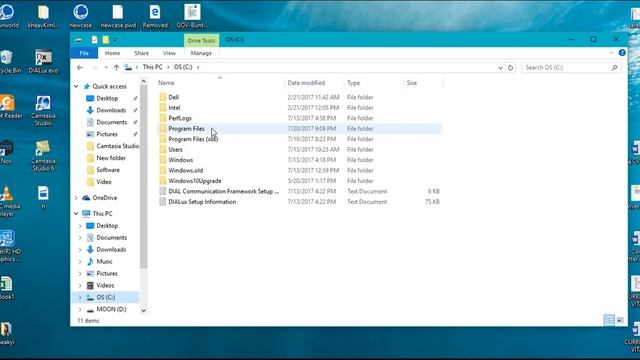This screenshot has width=640, height=360.
Task: Open Camtasia Studio folder in sidebar
Action: [118, 146]
